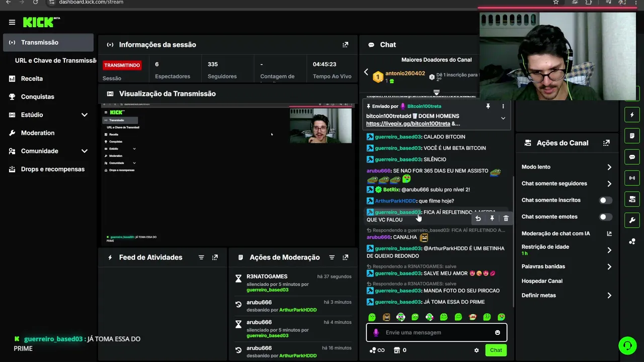Screen dimensions: 644x362
Task: Click purple microphone icon in message box
Action: tap(376, 332)
